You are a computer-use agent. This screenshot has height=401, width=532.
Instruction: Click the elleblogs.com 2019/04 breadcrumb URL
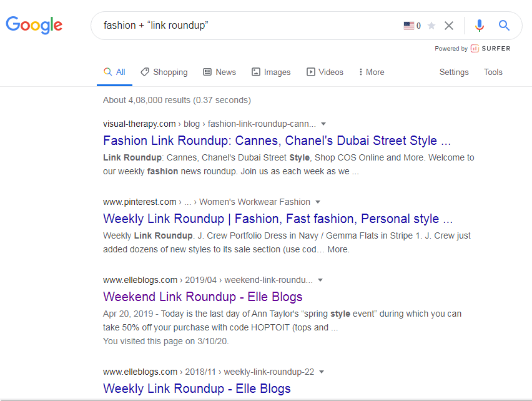tap(208, 280)
